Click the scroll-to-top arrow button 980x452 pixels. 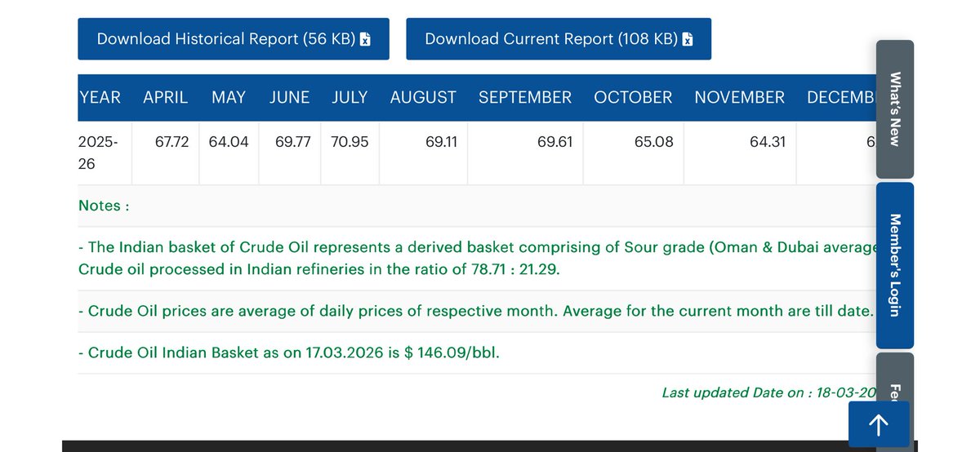pyautogui.click(x=879, y=424)
